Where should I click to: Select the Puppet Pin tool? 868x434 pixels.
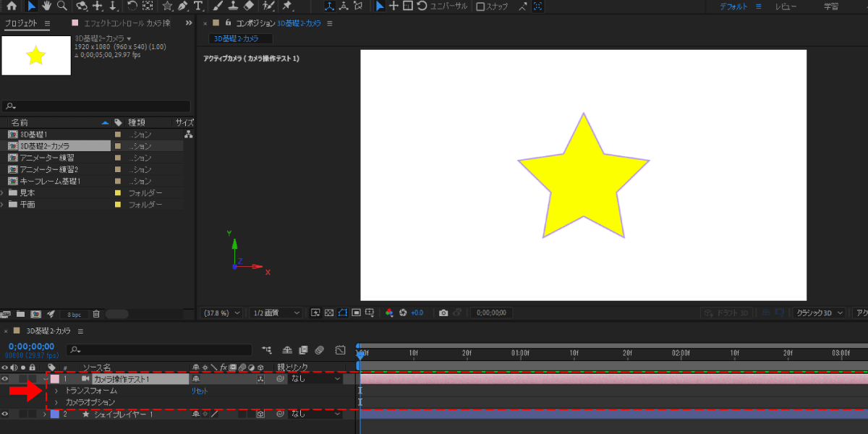288,7
